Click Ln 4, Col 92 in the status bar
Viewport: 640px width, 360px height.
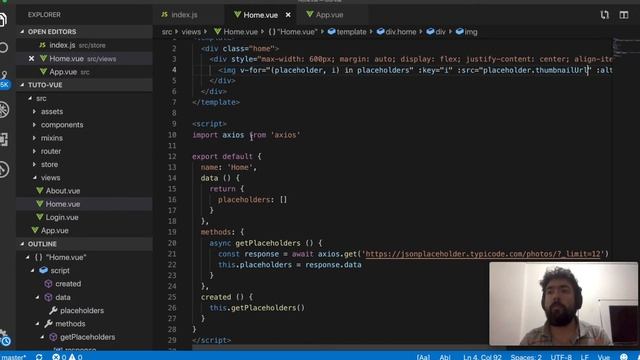482,357
